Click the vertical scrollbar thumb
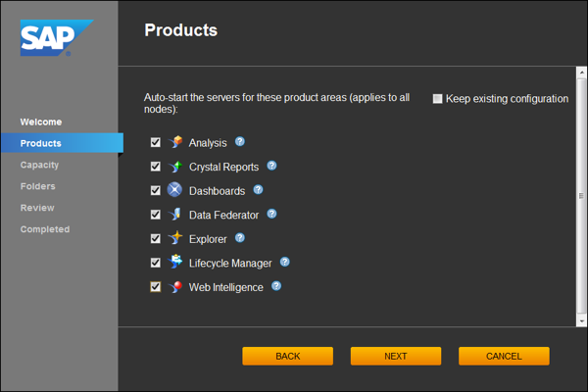The height and width of the screenshot is (392, 588). (x=581, y=196)
